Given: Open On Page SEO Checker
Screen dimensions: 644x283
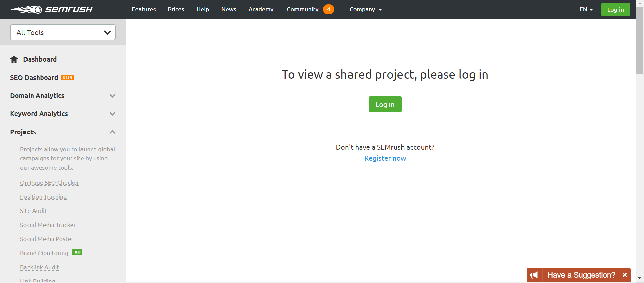Looking at the screenshot, I should tap(50, 183).
